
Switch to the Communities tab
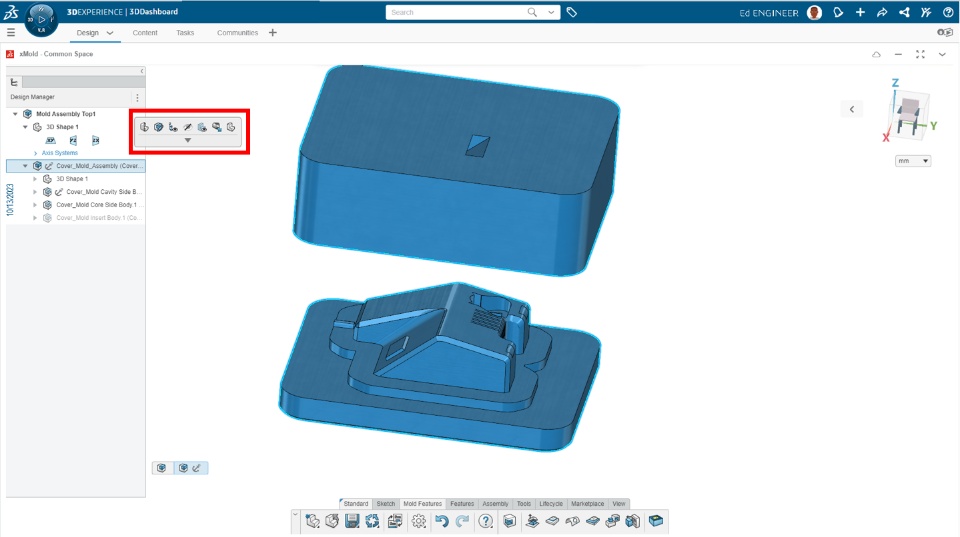coord(238,33)
